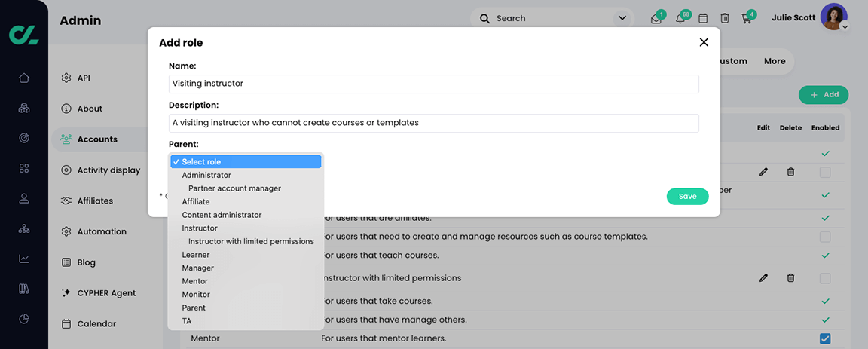The width and height of the screenshot is (868, 349).
Task: Open the search options chevron dropdown
Action: (x=622, y=18)
